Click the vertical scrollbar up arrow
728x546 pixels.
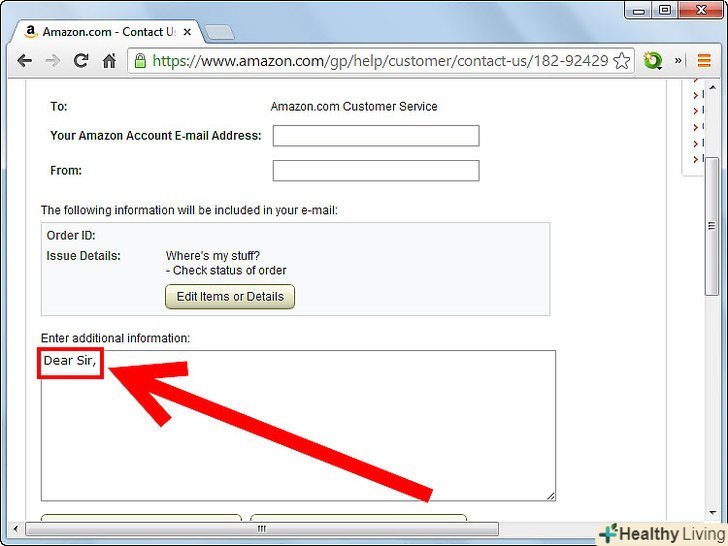pyautogui.click(x=713, y=88)
